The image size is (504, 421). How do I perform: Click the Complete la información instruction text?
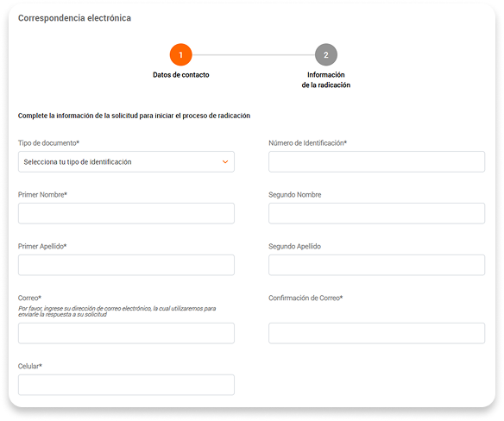[x=134, y=116]
